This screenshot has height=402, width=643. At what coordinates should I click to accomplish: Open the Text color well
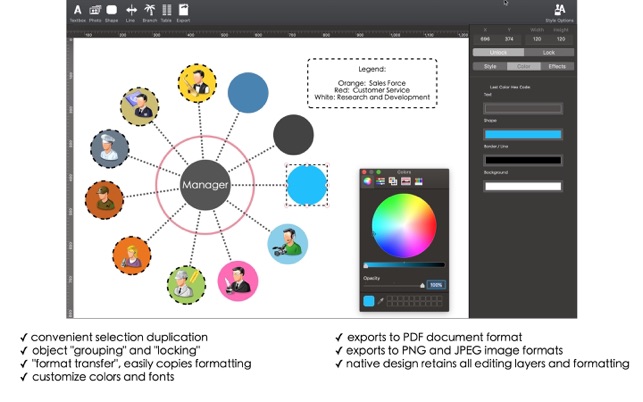(523, 109)
